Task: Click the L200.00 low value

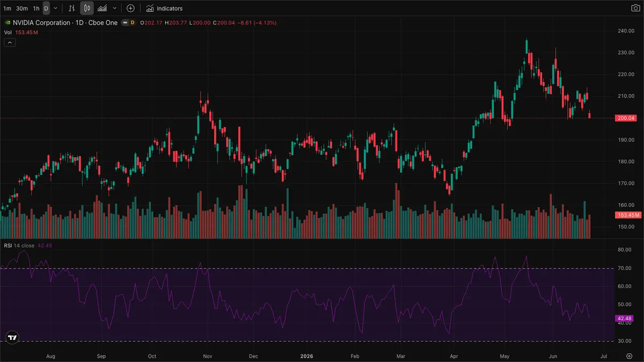Action: click(x=200, y=23)
